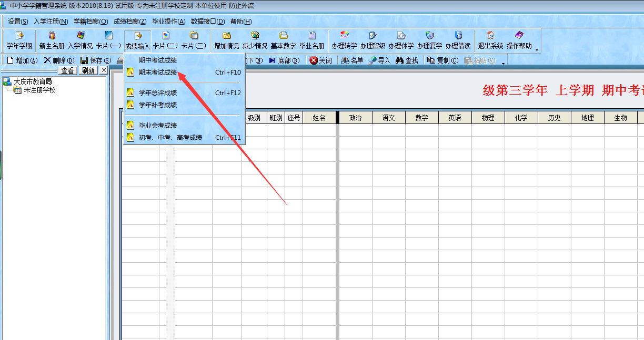The width and height of the screenshot is (644, 340).
Task: Open the 操作帮助 help icon
Action: [x=519, y=40]
